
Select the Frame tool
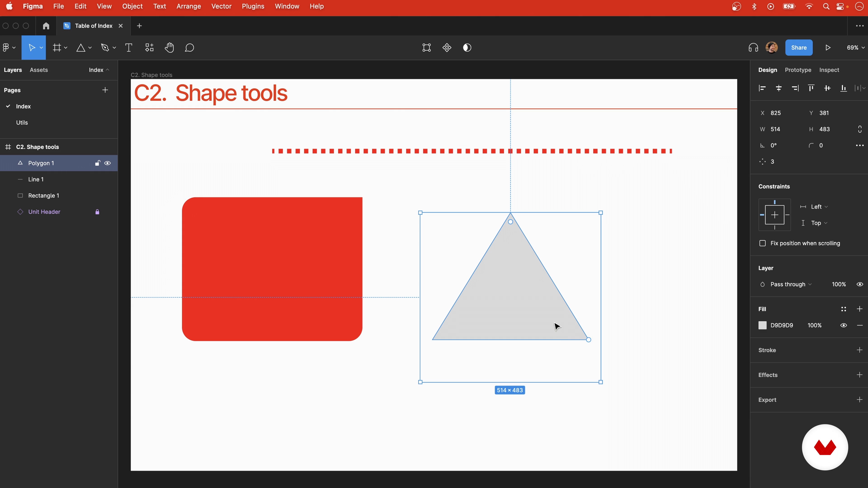point(57,47)
